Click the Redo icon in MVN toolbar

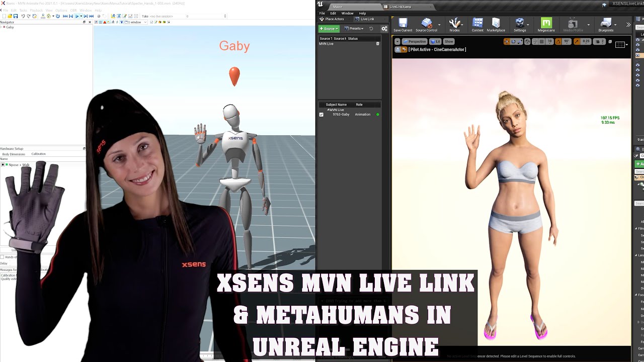tap(29, 16)
